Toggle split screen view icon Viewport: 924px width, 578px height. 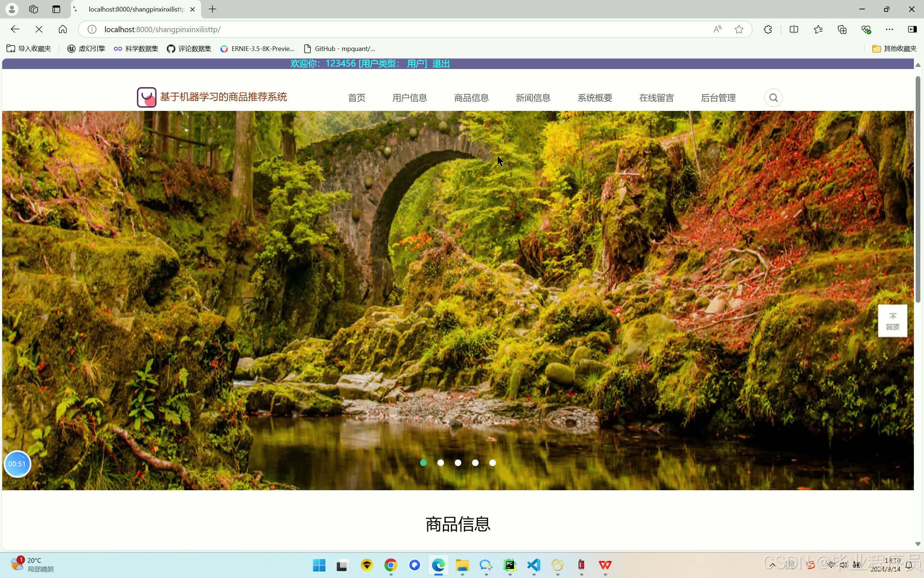click(794, 29)
